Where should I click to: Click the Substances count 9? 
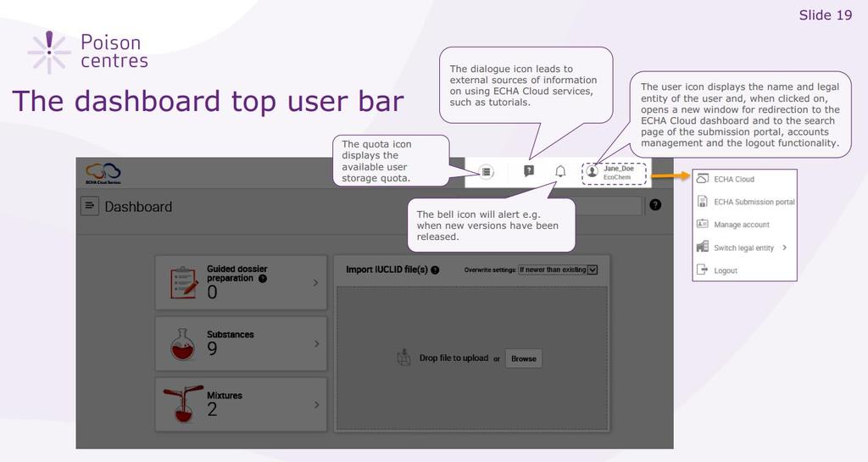(212, 348)
